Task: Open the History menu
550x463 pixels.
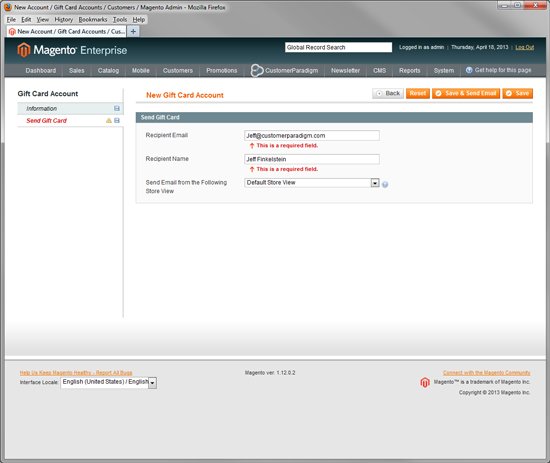Action: tap(64, 20)
